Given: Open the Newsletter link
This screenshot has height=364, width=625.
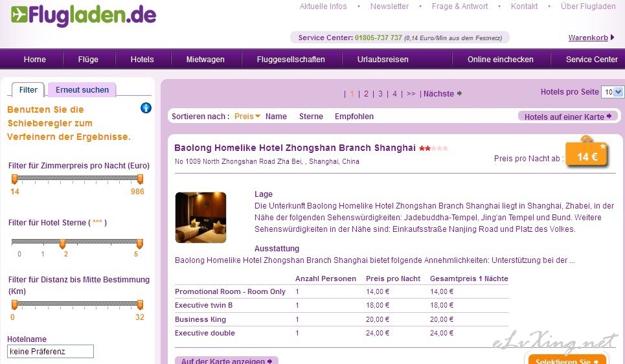Looking at the screenshot, I should coord(389,6).
